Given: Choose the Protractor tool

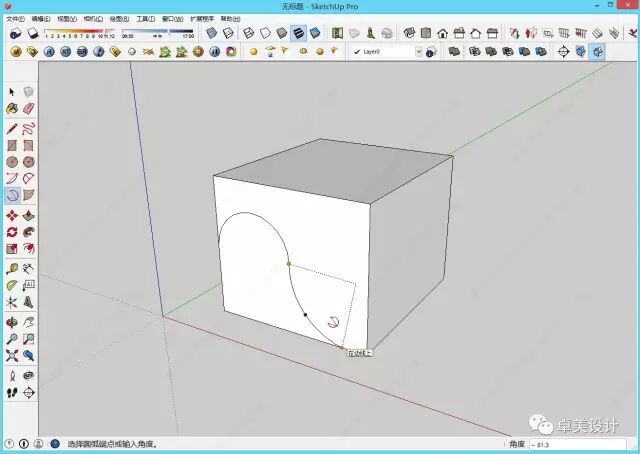Looking at the screenshot, I should tap(12, 285).
